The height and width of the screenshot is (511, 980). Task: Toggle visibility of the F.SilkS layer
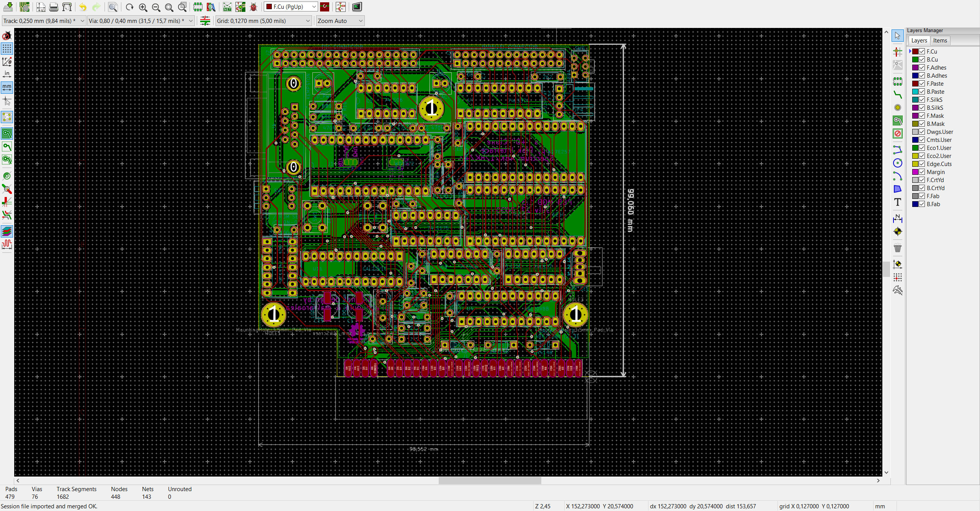pyautogui.click(x=922, y=99)
